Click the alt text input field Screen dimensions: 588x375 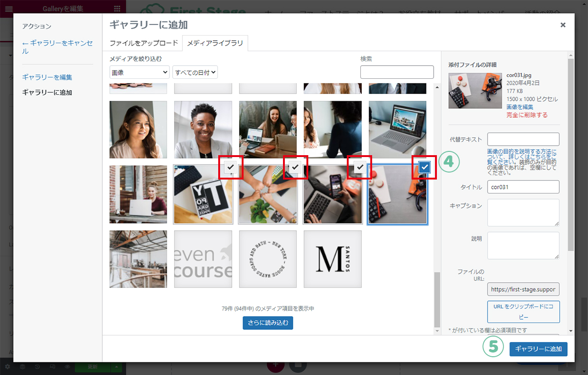coord(523,139)
